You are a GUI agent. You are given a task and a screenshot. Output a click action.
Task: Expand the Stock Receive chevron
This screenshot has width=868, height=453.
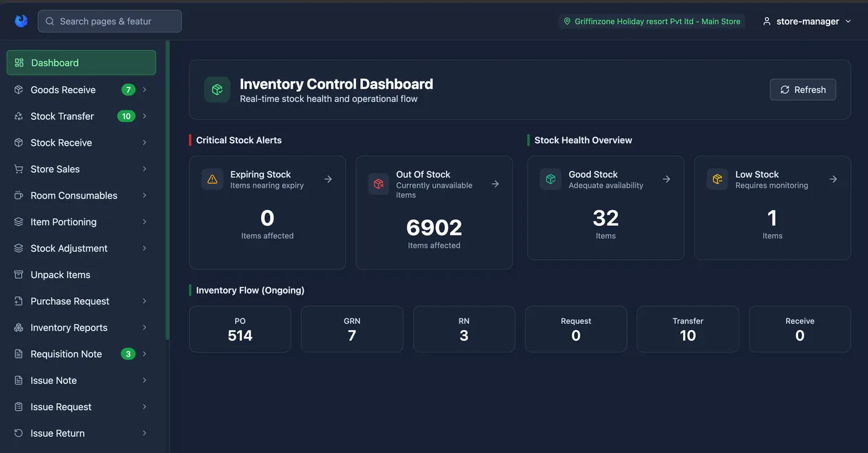(144, 143)
